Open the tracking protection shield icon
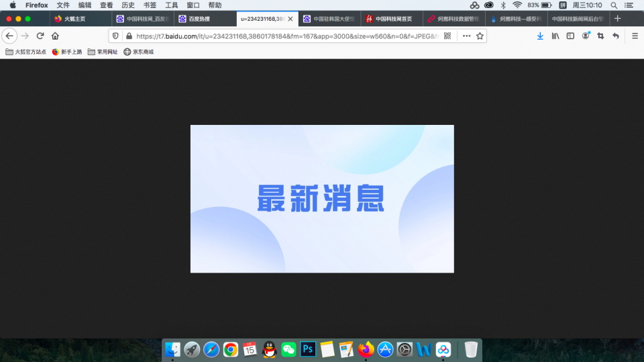Image resolution: width=644 pixels, height=362 pixels. 115,36
